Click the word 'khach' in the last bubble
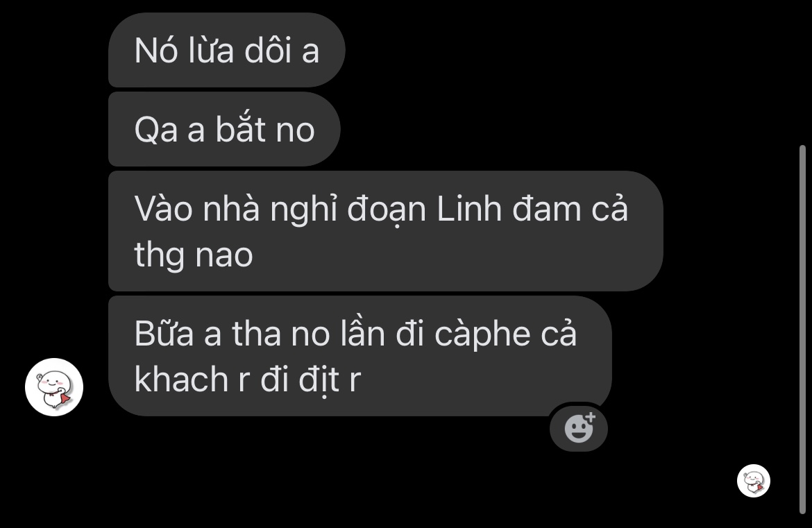The image size is (812, 528). click(181, 380)
